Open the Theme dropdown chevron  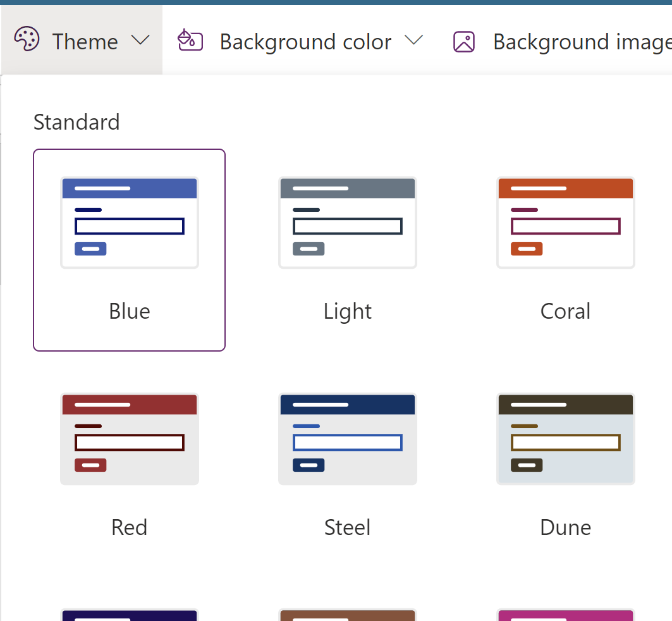140,41
